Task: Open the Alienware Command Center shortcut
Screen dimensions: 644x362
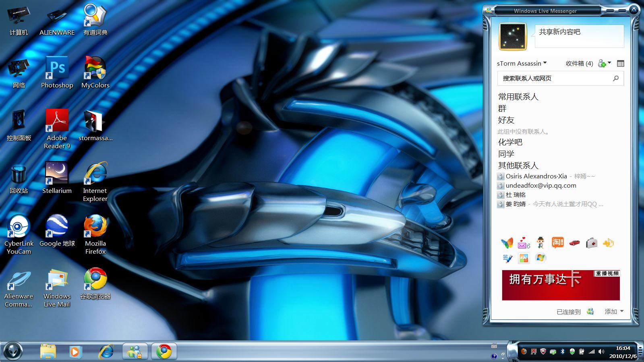Action: tap(19, 288)
